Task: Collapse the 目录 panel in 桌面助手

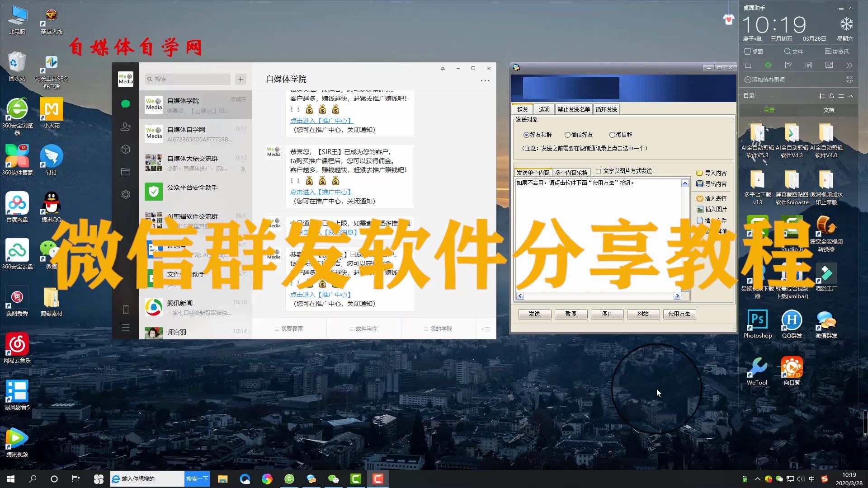Action: pos(851,96)
